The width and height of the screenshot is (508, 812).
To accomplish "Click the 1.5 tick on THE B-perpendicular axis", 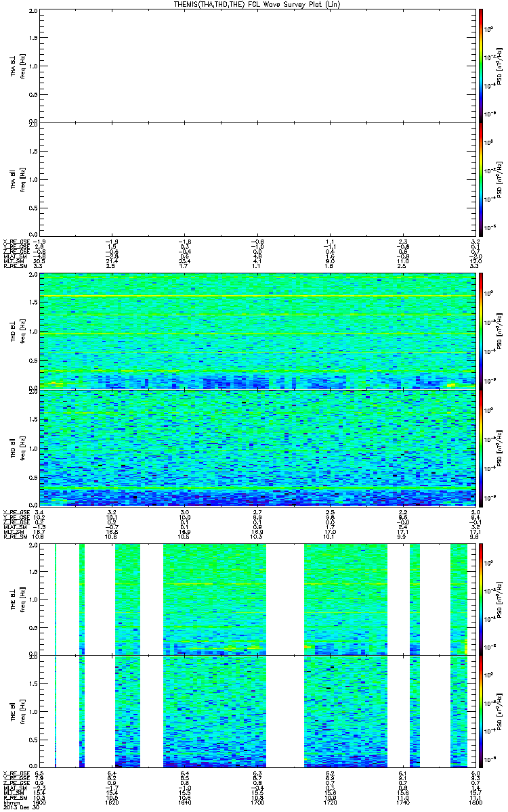I will (x=33, y=572).
